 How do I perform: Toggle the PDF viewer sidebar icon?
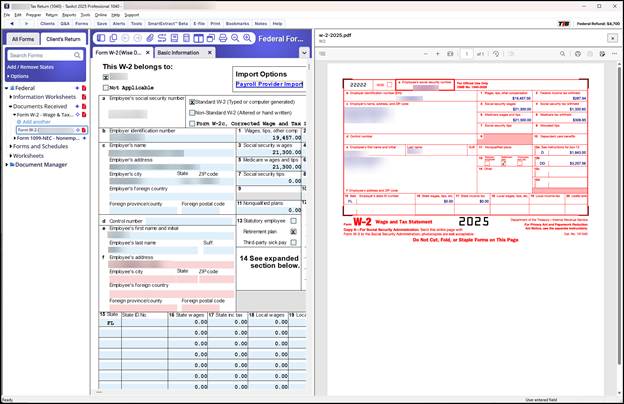click(322, 54)
